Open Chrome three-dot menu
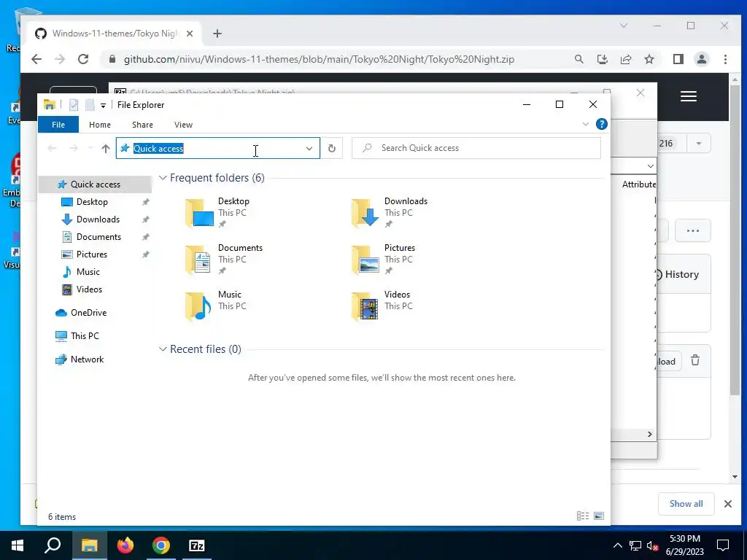747x560 pixels. (x=725, y=59)
